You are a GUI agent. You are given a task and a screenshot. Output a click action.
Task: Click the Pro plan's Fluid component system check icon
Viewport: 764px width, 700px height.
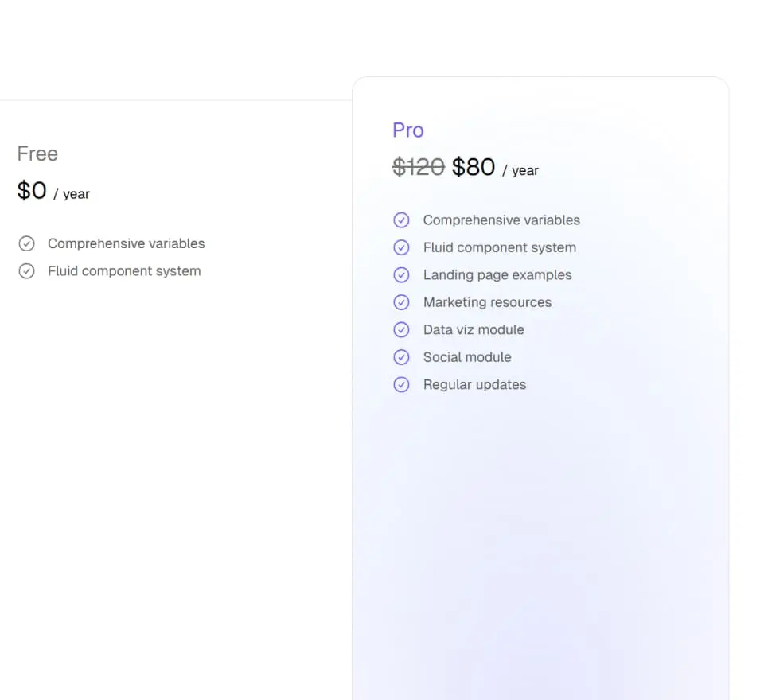coord(402,247)
